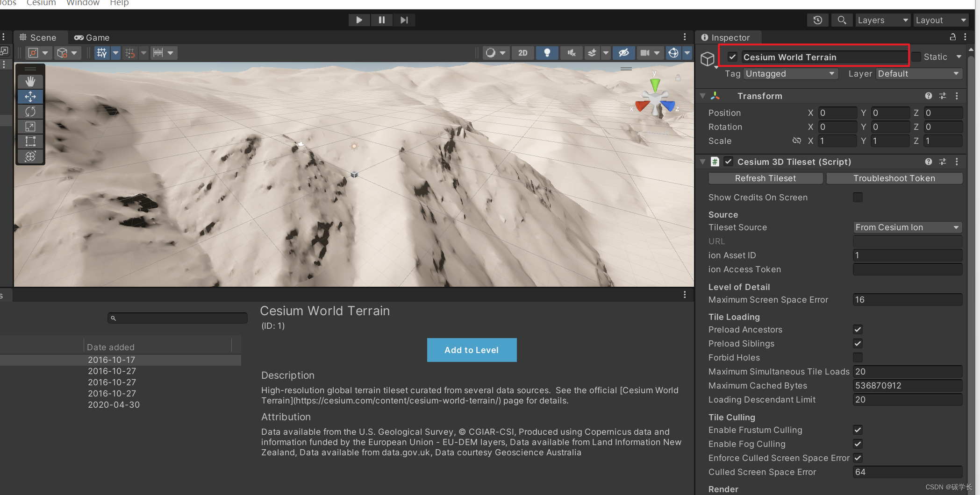Toggle 2D view mode
This screenshot has width=980, height=495.
pyautogui.click(x=523, y=53)
